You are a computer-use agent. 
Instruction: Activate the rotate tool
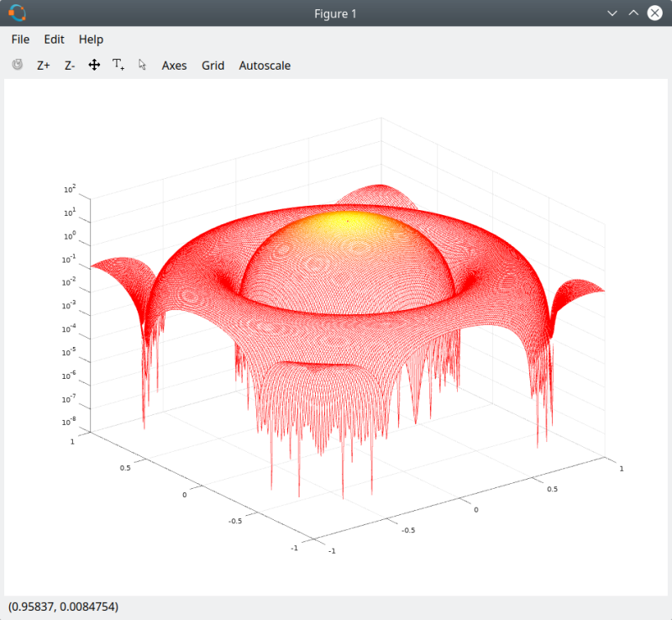[x=17, y=65]
